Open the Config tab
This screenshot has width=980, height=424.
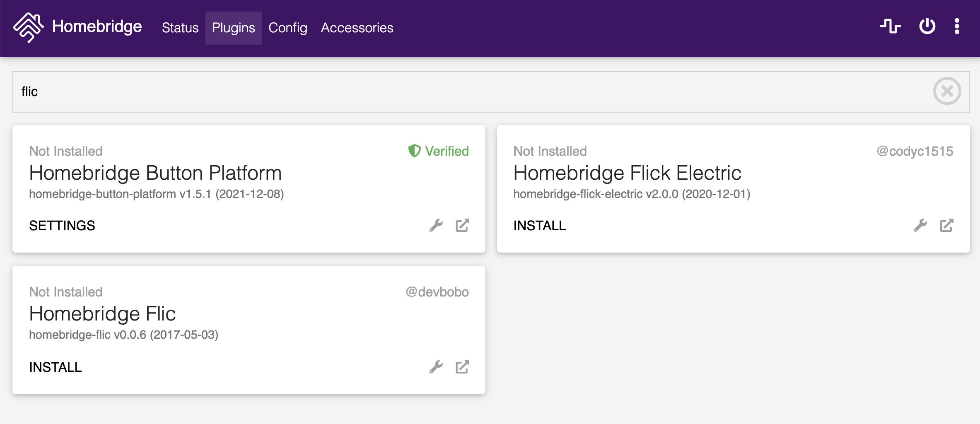288,28
